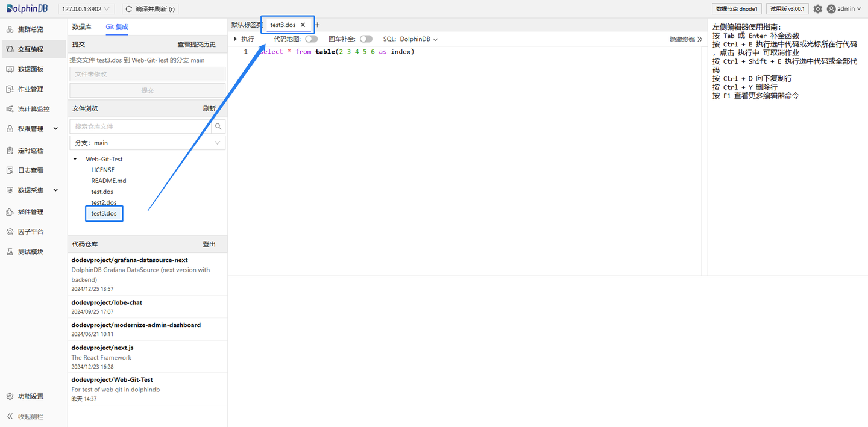Open the 分支 main branch dropdown
868x427 pixels.
148,143
